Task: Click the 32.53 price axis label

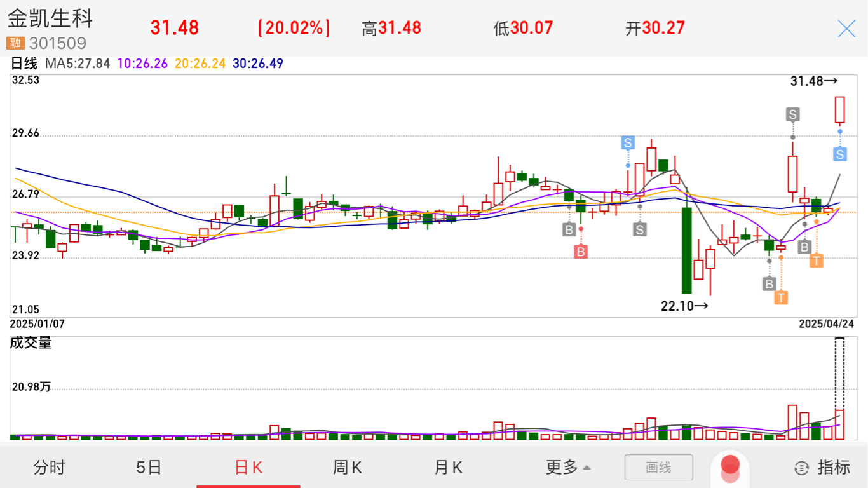Action: [x=25, y=80]
